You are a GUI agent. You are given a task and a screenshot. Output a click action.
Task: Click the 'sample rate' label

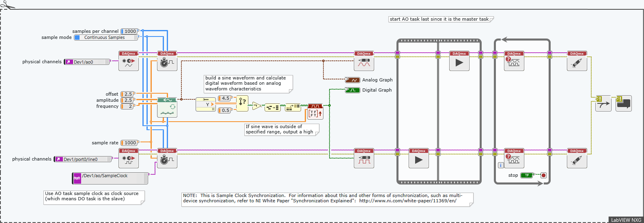(105, 143)
